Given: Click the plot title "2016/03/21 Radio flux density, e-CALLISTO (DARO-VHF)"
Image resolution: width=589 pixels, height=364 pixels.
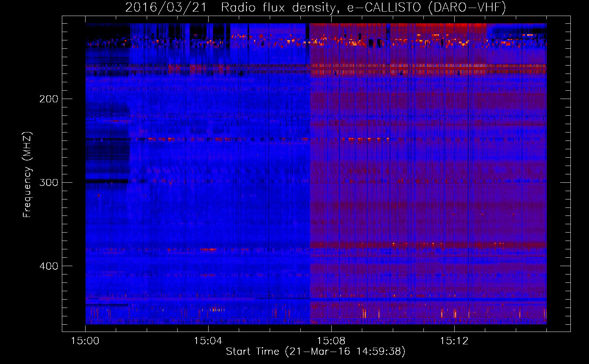Looking at the screenshot, I should [316, 7].
